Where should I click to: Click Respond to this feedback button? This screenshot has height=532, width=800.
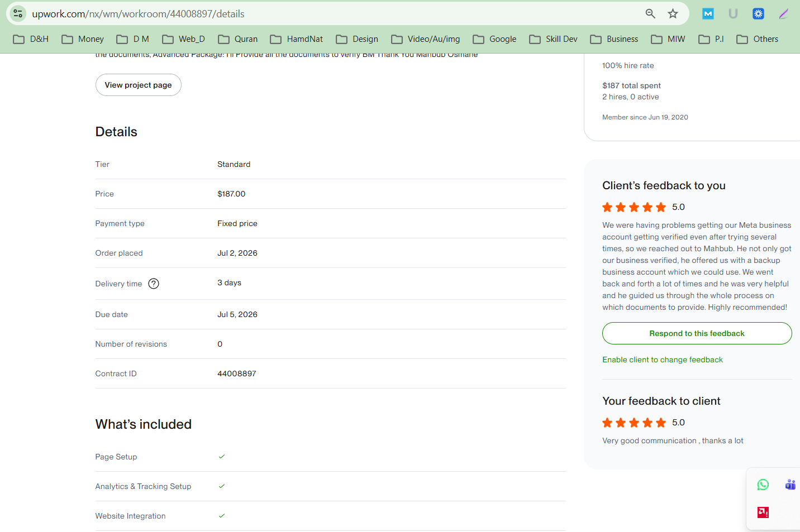pos(697,333)
